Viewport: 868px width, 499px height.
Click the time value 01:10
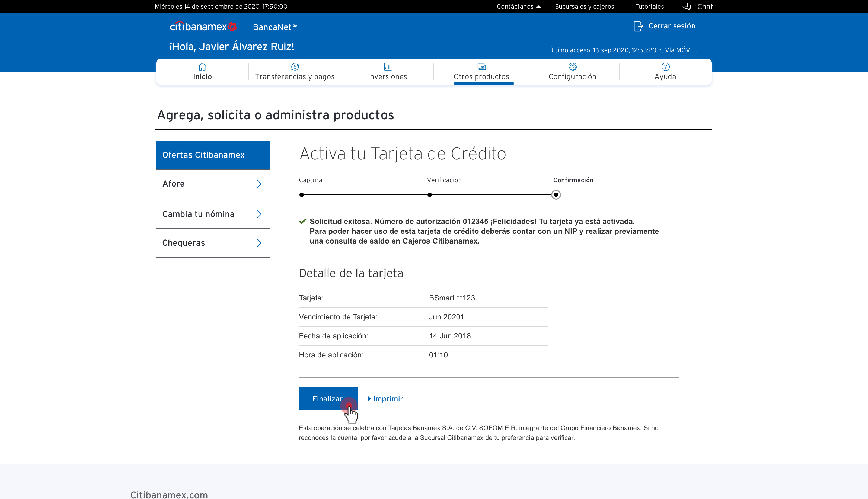point(438,355)
